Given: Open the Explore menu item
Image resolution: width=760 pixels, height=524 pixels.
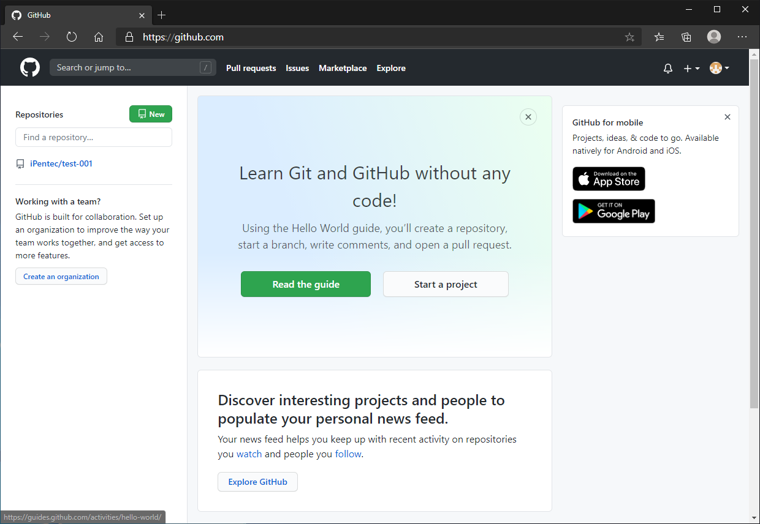Looking at the screenshot, I should 391,68.
